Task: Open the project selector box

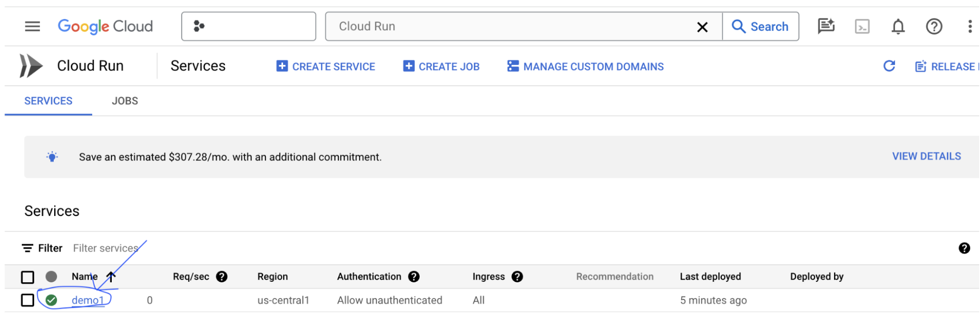Action: coord(248,26)
